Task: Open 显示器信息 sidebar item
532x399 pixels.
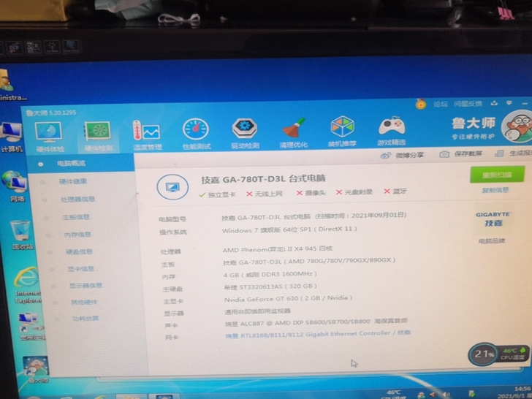Action: 85,285
